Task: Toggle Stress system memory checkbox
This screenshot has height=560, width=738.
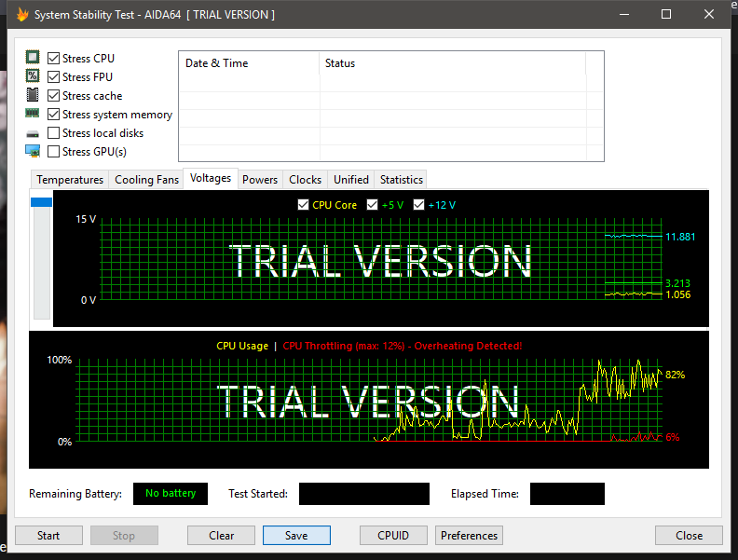Action: [54, 115]
